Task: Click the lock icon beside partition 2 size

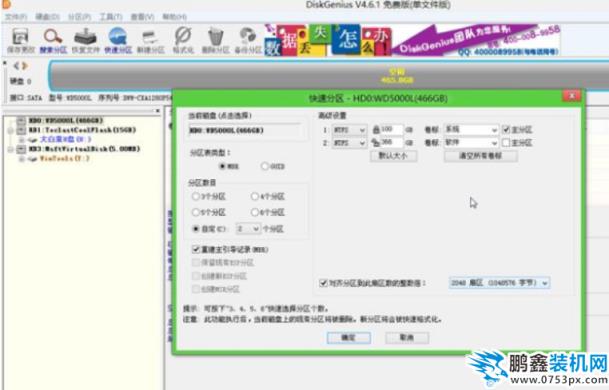Action: (376, 143)
